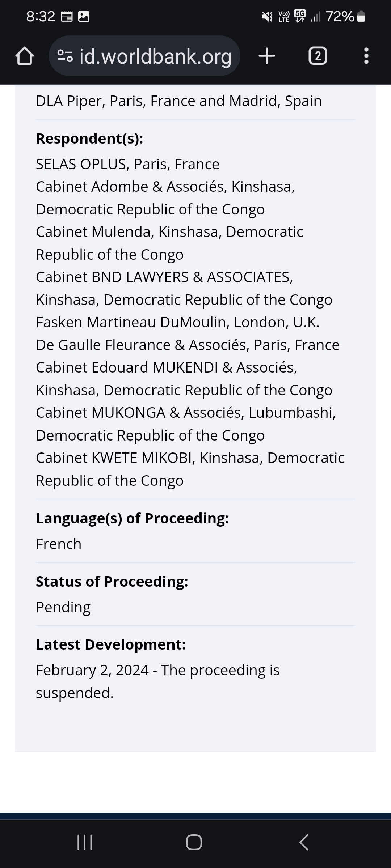Tap the calendar notification icon in status bar
This screenshot has width=391, height=868.
click(x=67, y=17)
